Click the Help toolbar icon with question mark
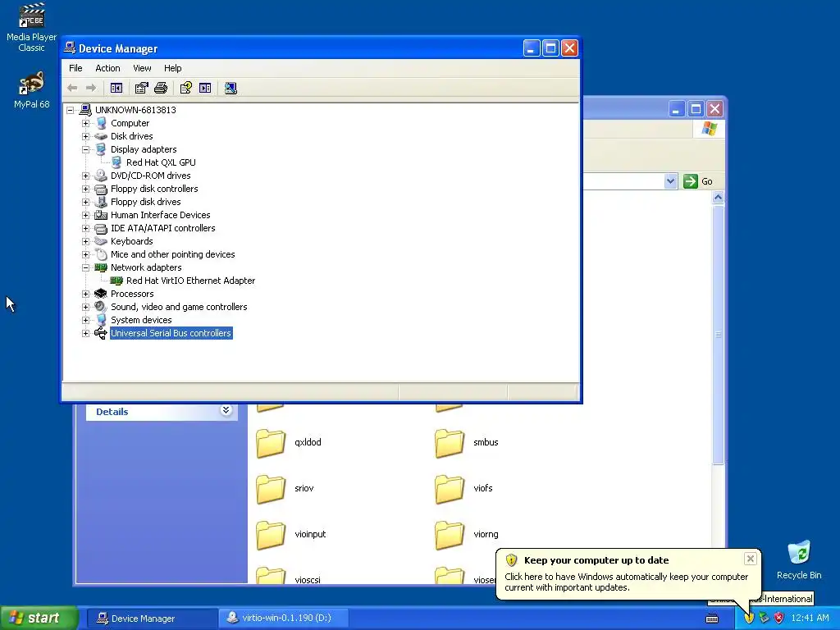This screenshot has width=840, height=630. pos(185,88)
